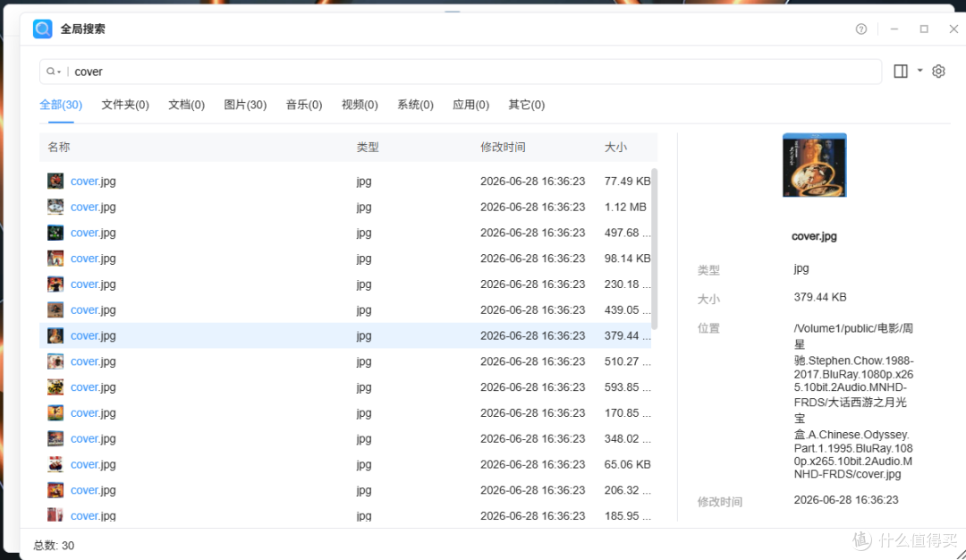Click thumbnail icon of 593.85 file
Viewport: 966px width, 560px height.
pyautogui.click(x=55, y=387)
